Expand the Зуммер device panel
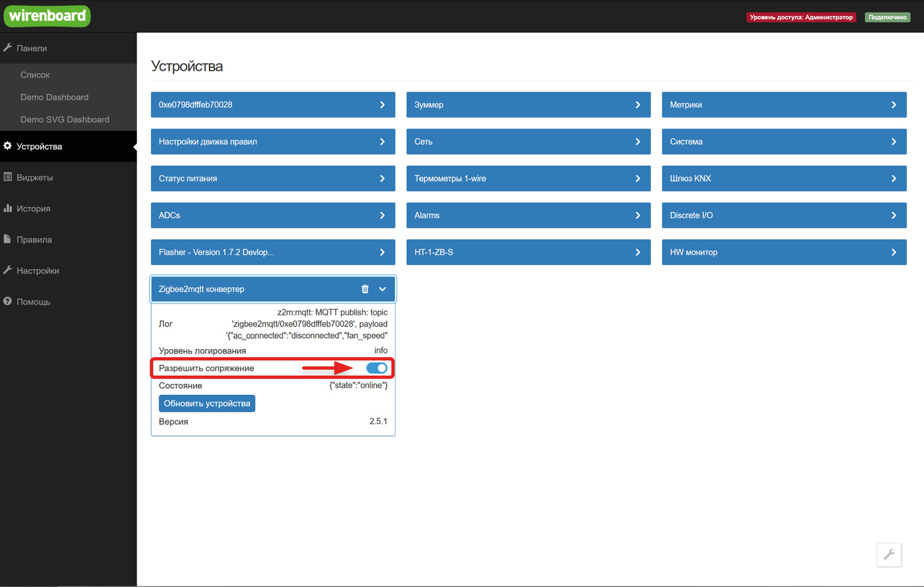This screenshot has width=924, height=587. pyautogui.click(x=528, y=105)
